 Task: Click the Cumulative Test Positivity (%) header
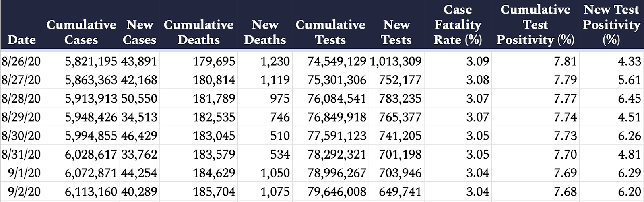(535, 25)
